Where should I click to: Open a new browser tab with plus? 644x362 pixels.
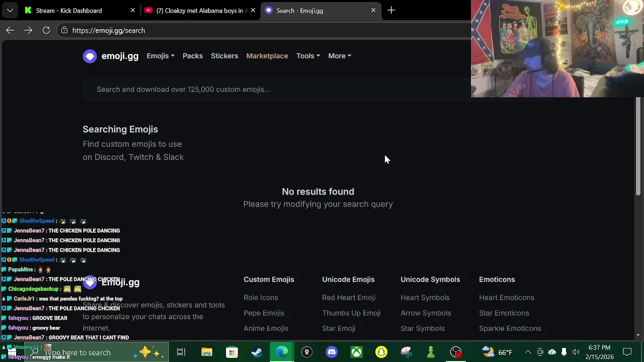click(x=391, y=10)
